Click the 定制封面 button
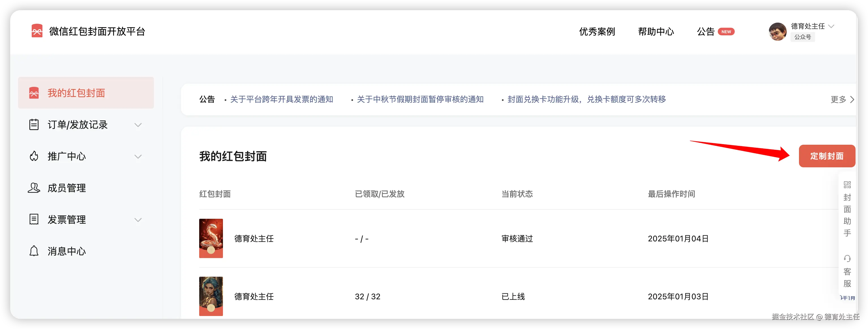 tap(827, 156)
